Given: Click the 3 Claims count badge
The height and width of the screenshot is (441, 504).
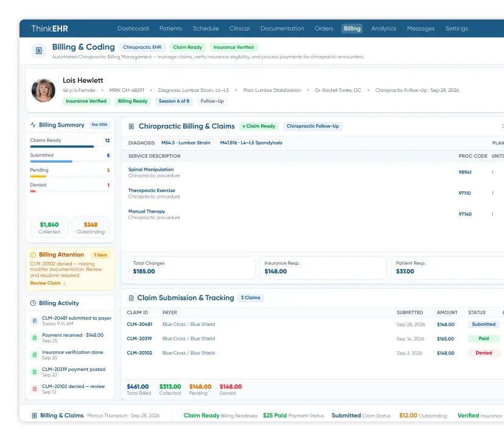Looking at the screenshot, I should [250, 298].
